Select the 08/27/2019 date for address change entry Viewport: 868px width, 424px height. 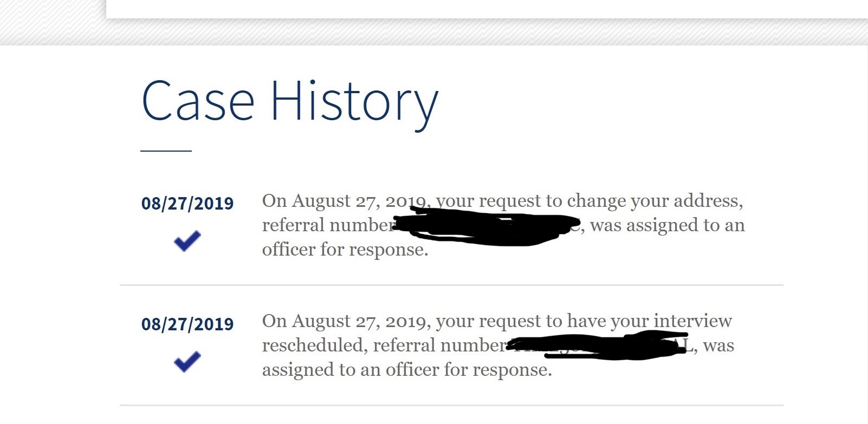(187, 204)
